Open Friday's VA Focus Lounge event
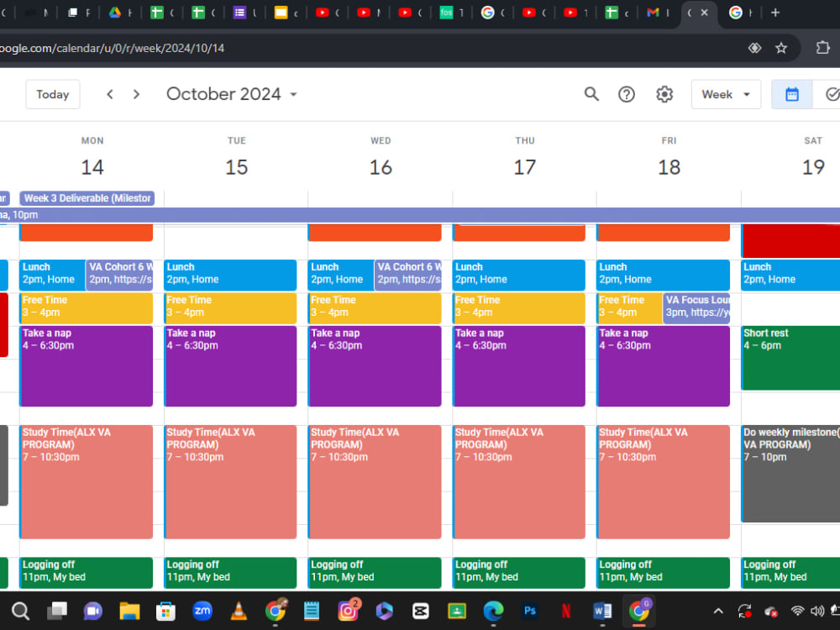 pos(696,307)
